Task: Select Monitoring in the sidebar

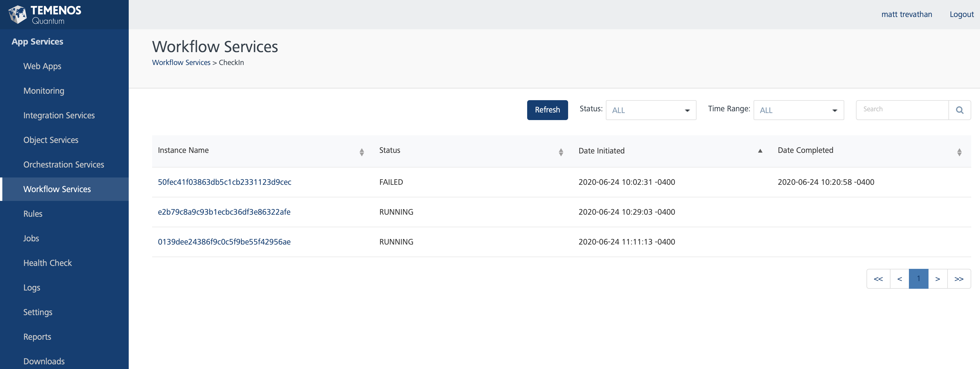Action: pos(44,90)
